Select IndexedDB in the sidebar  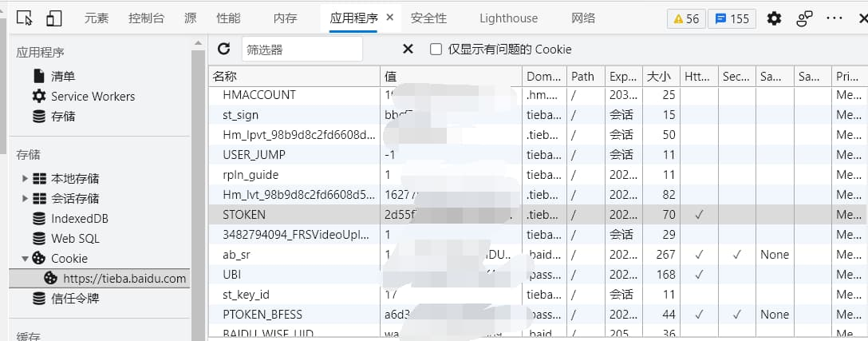(80, 219)
